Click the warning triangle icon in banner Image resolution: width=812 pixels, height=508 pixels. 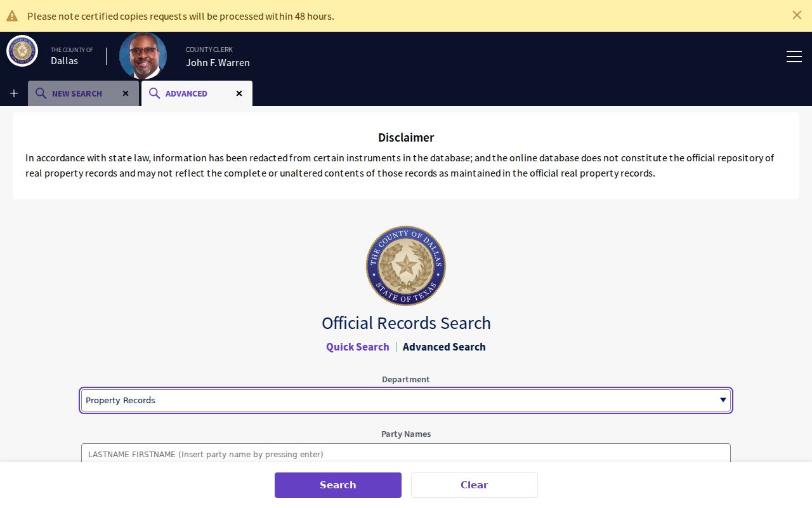click(x=12, y=16)
